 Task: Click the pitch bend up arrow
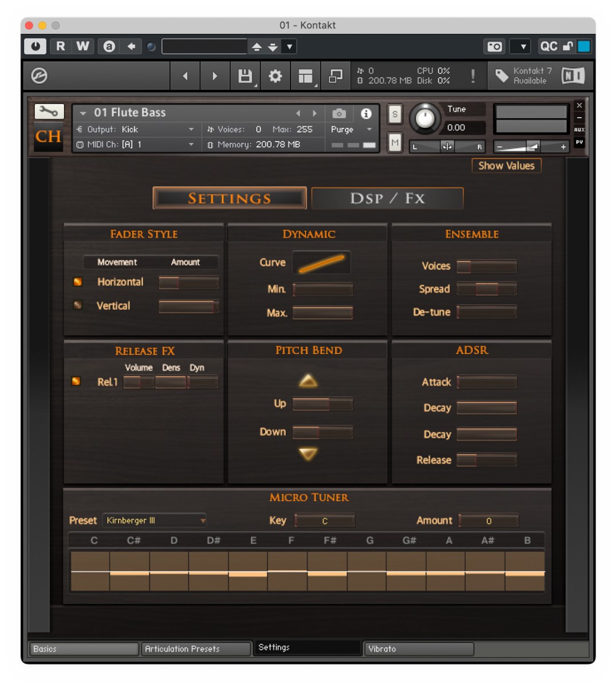pyautogui.click(x=307, y=380)
